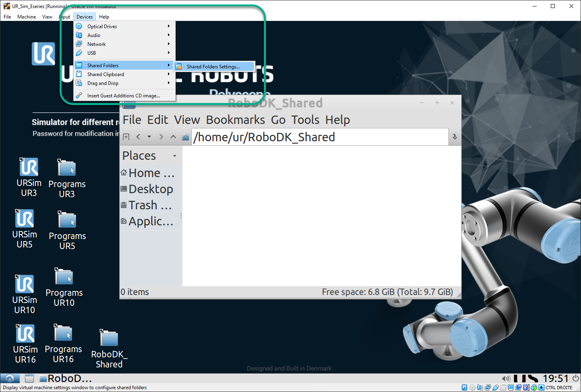Click the USB status icon in VirtualBox bar

tap(496, 388)
